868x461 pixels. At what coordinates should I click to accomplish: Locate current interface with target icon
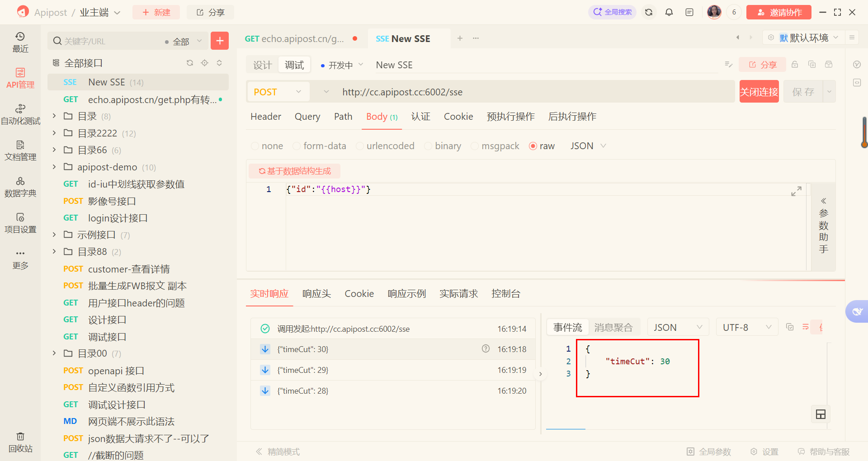(205, 63)
